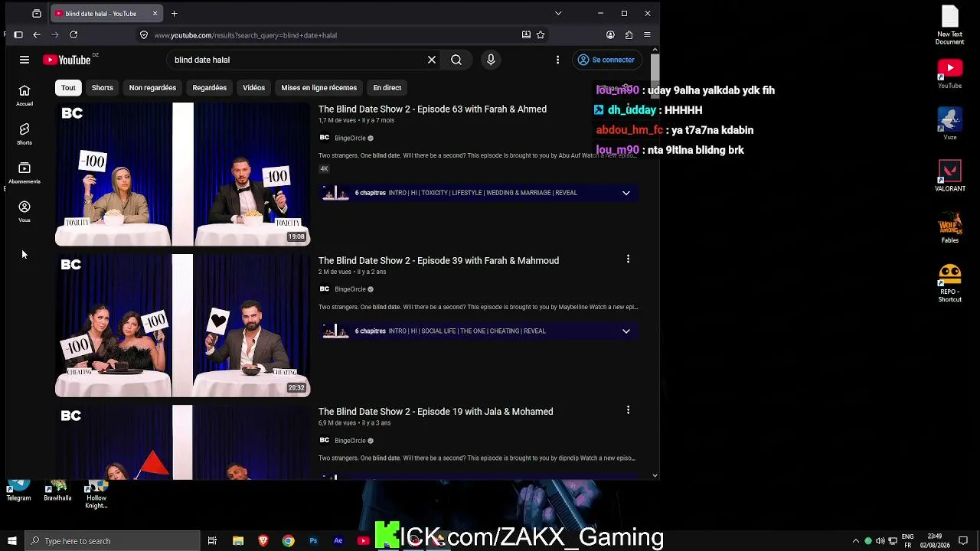Clear the YouTube search query
This screenshot has width=980, height=551.
point(432,60)
